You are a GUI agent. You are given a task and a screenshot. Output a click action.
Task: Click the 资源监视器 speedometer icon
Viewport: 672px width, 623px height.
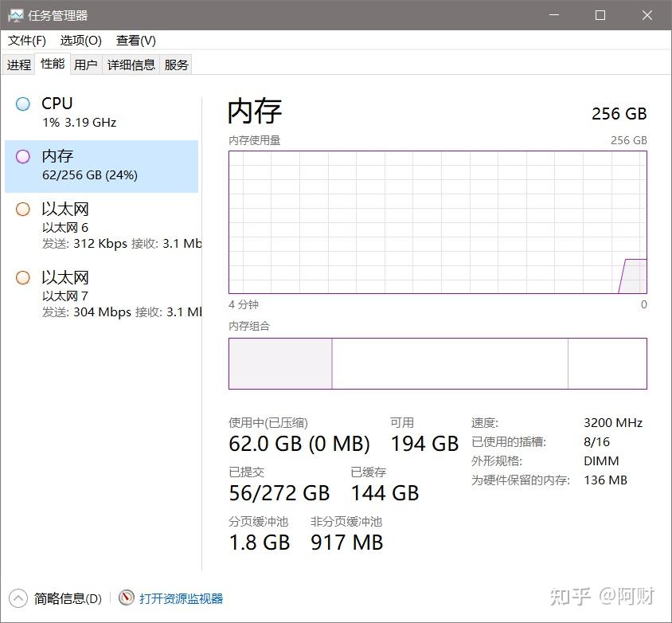(126, 598)
